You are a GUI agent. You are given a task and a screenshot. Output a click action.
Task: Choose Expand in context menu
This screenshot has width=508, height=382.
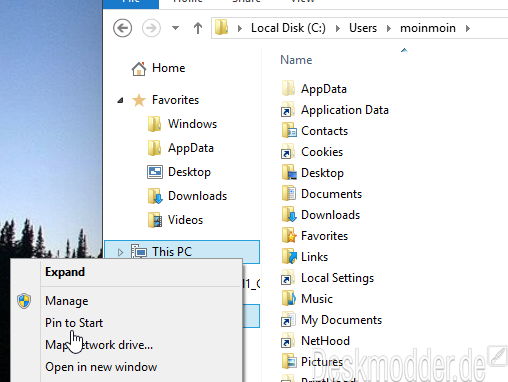65,272
